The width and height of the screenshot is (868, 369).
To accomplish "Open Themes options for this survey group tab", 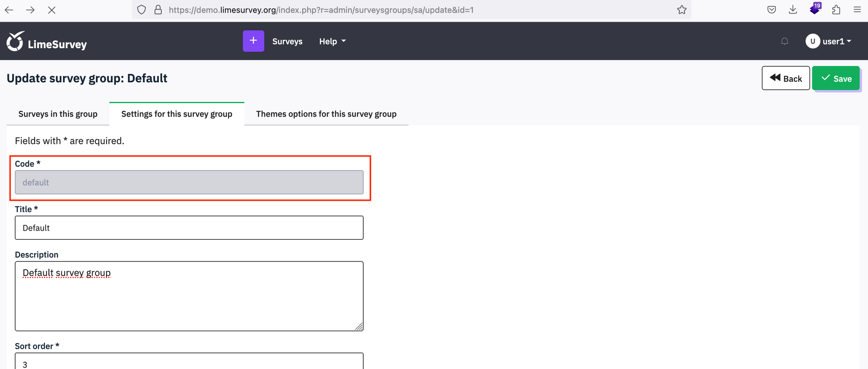I will tap(326, 114).
